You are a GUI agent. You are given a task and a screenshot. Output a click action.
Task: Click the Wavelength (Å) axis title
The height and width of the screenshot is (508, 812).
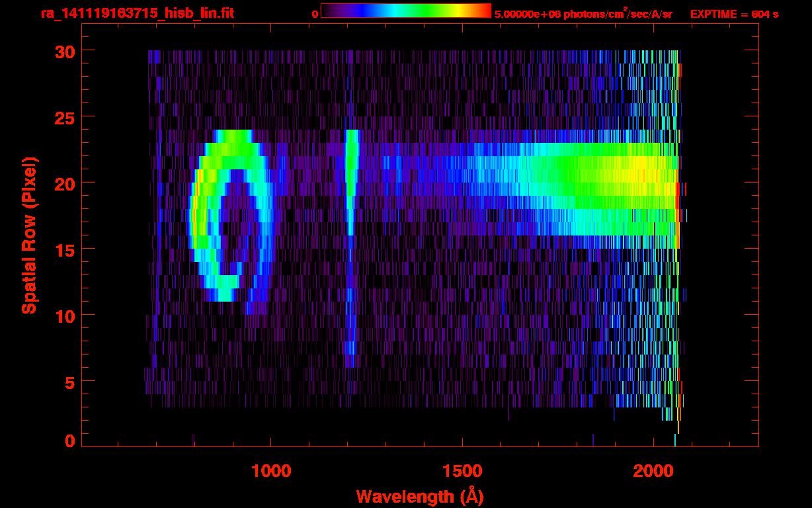pos(419,496)
